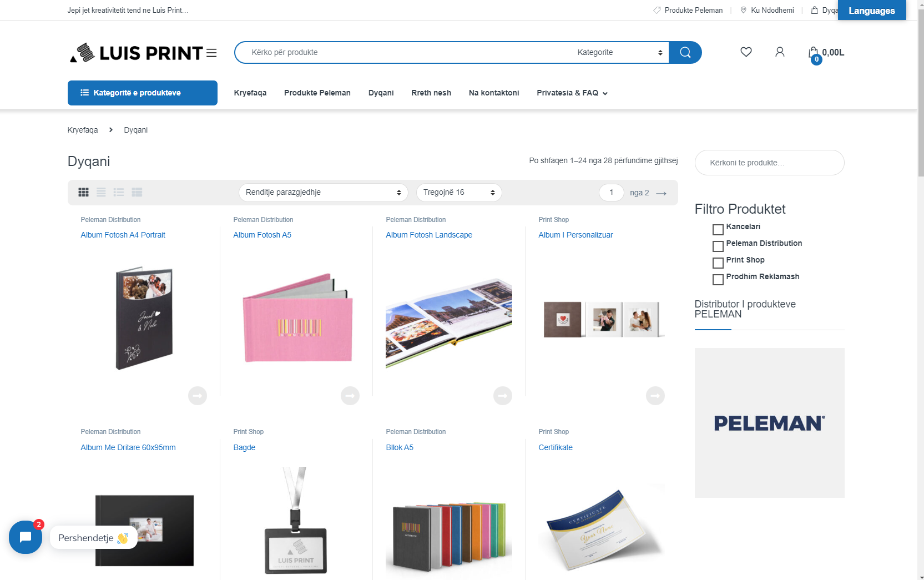
Task: Check the Kancelari filter
Action: (x=718, y=229)
